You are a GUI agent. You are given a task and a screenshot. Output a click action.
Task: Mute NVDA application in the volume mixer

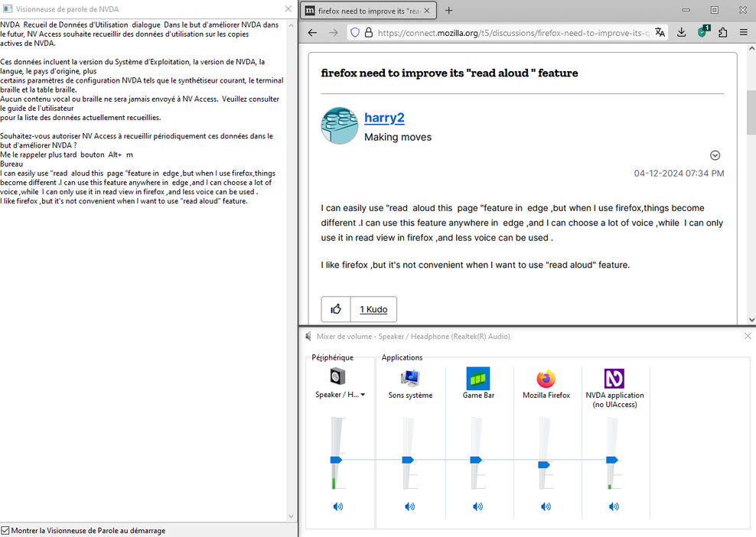click(x=614, y=506)
